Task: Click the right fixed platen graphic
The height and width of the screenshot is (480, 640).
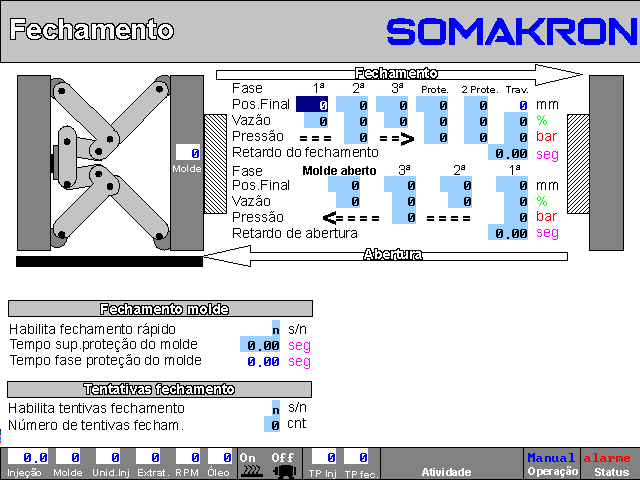Action: point(610,161)
